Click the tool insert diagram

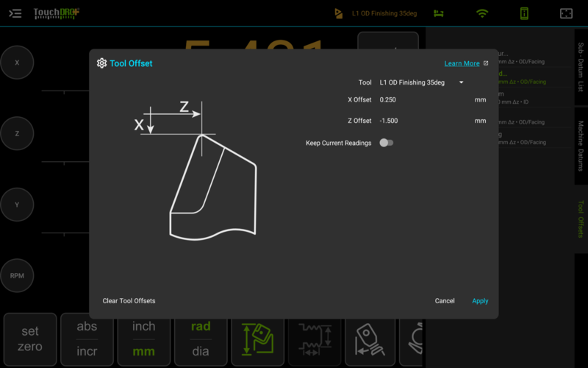213,187
